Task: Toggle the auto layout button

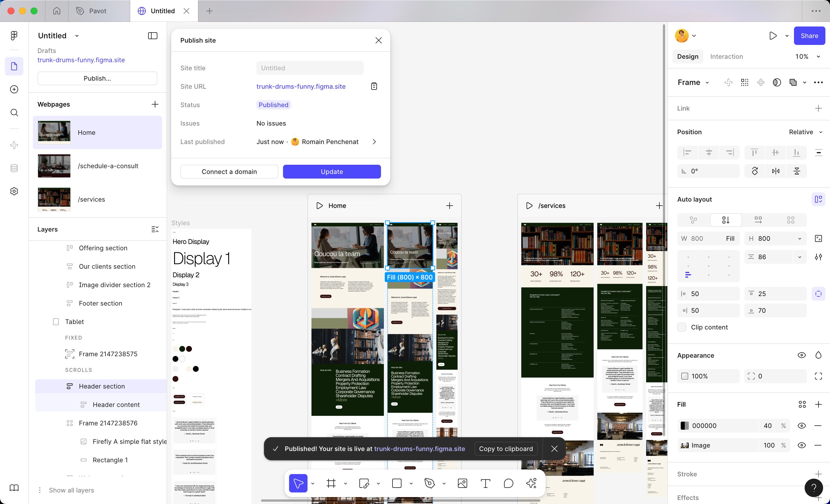Action: point(818,199)
